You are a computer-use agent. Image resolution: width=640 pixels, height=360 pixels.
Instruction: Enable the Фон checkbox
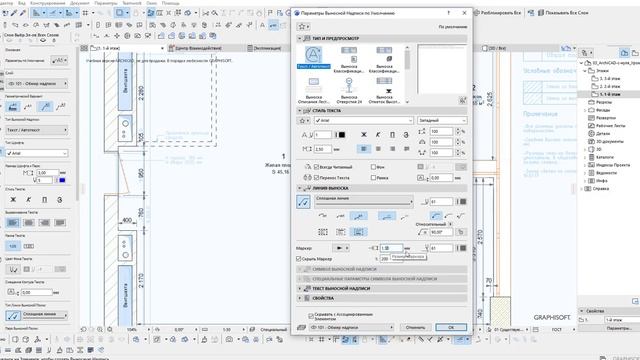tap(373, 167)
